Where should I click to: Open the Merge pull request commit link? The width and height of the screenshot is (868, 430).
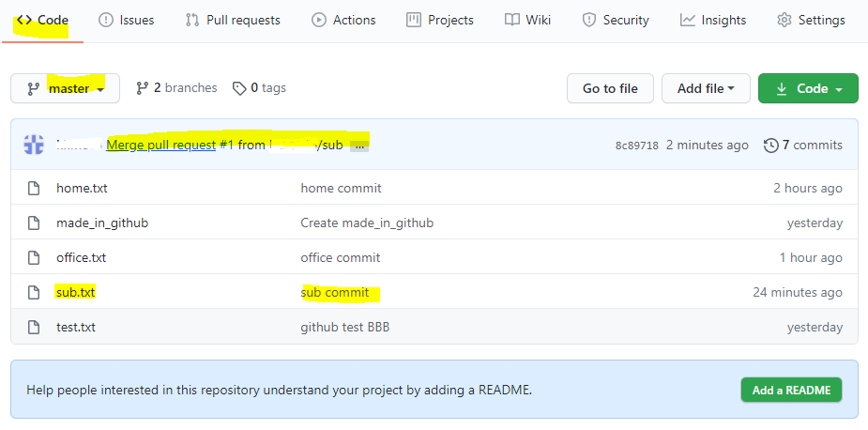point(161,146)
